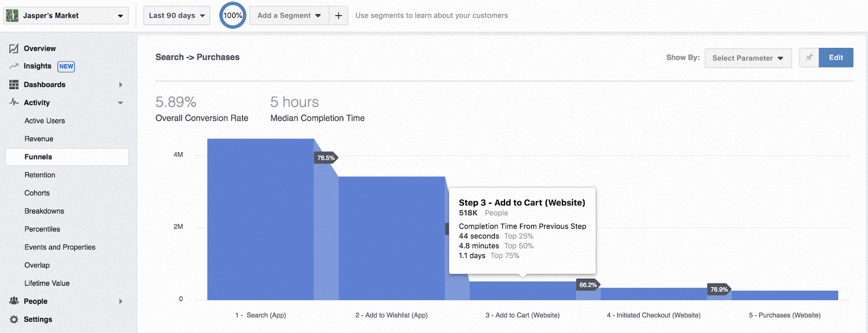Click the Settings gear icon

pyautogui.click(x=14, y=319)
